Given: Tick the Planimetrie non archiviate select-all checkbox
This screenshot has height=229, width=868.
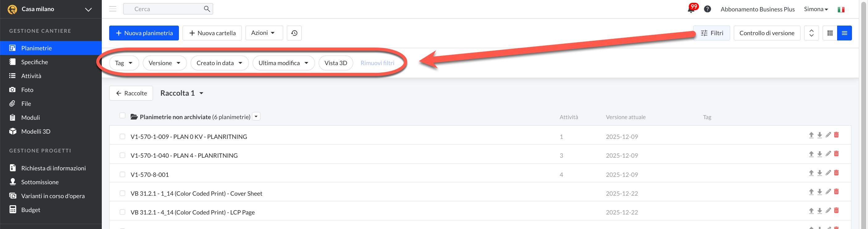Looking at the screenshot, I should pyautogui.click(x=122, y=116).
